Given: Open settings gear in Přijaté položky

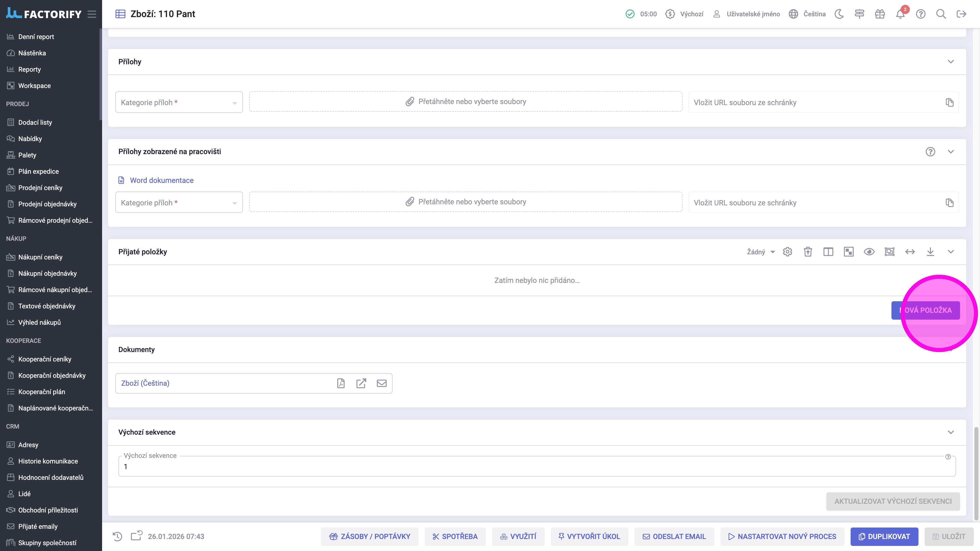Looking at the screenshot, I should pos(788,252).
